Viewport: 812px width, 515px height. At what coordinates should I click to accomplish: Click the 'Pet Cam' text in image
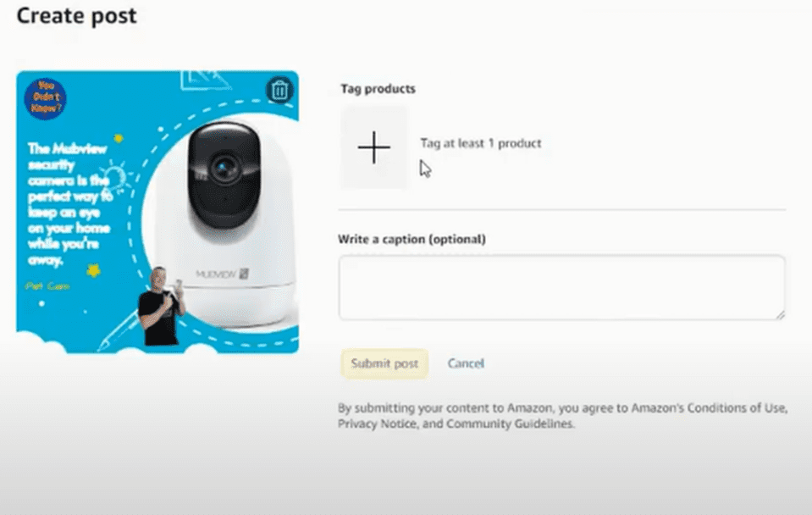click(47, 286)
